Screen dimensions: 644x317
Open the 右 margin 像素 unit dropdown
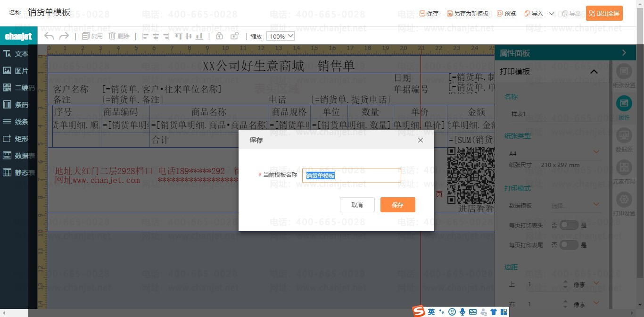pyautogui.click(x=586, y=304)
